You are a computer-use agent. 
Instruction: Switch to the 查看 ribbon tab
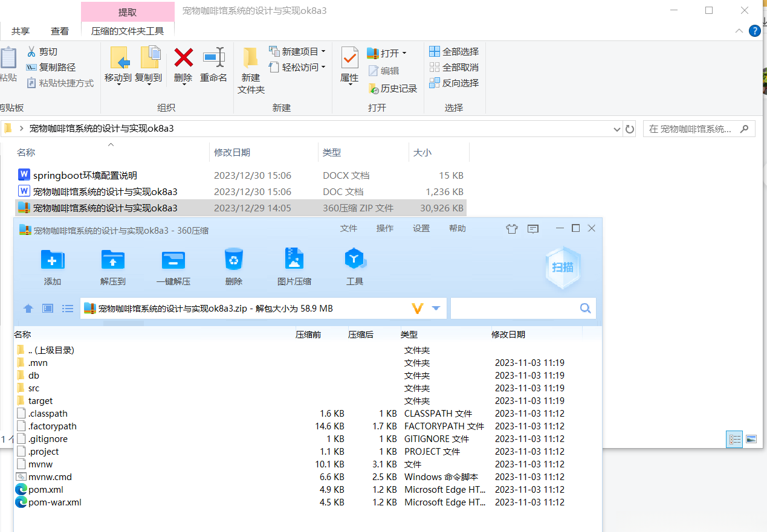pos(59,31)
